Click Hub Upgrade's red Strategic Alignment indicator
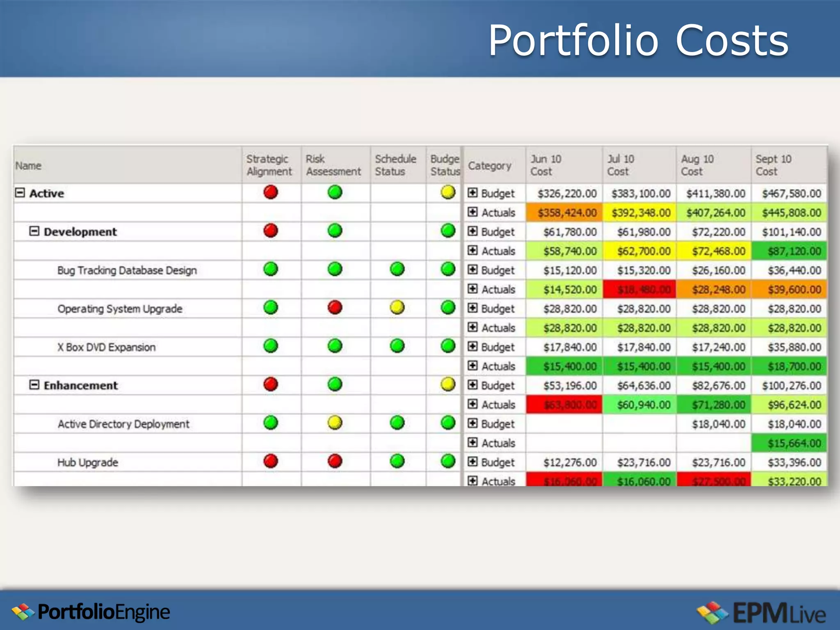Screen dimensions: 840x630 point(271,461)
